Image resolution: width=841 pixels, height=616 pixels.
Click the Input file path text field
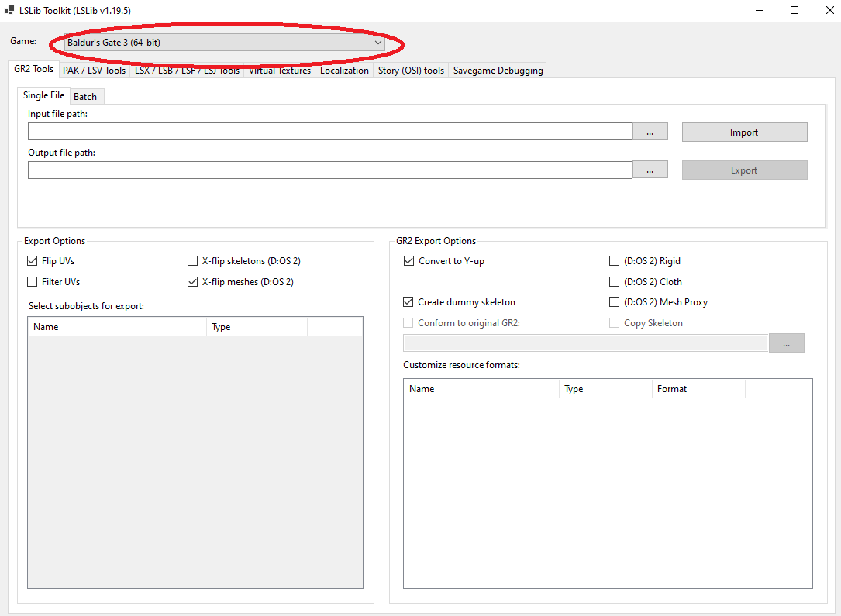tap(330, 132)
